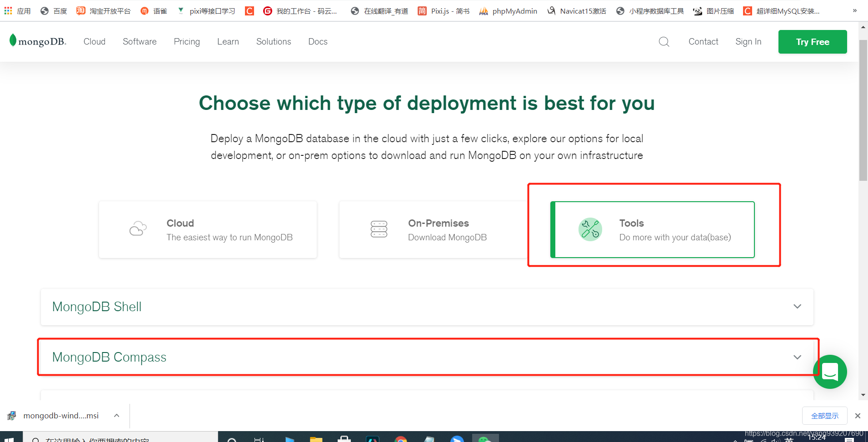Click "Do more with your data(base)" text
This screenshot has height=442, width=868.
tap(675, 238)
